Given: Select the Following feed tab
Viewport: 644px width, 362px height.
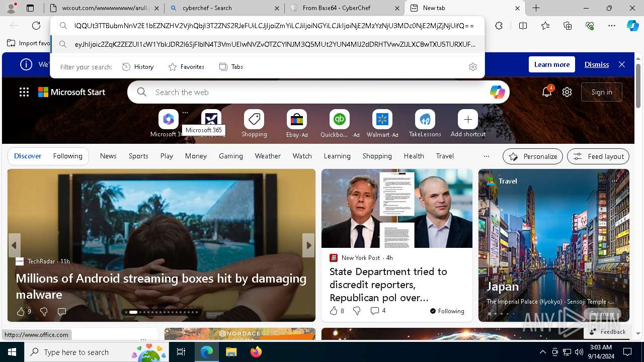Looking at the screenshot, I should tap(67, 156).
